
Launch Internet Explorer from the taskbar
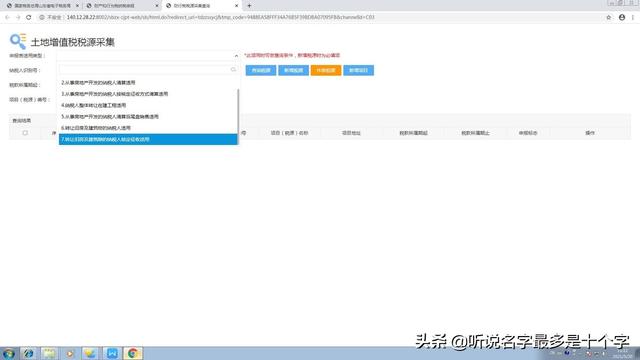click(28, 353)
